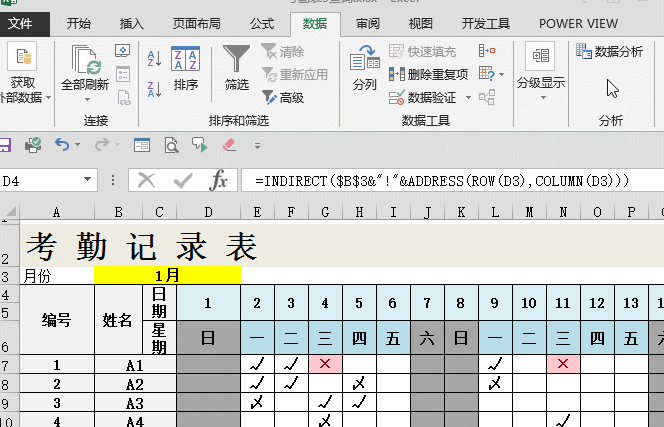Click the undo arrow in quick access toolbar
This screenshot has height=427, width=664.
[63, 145]
